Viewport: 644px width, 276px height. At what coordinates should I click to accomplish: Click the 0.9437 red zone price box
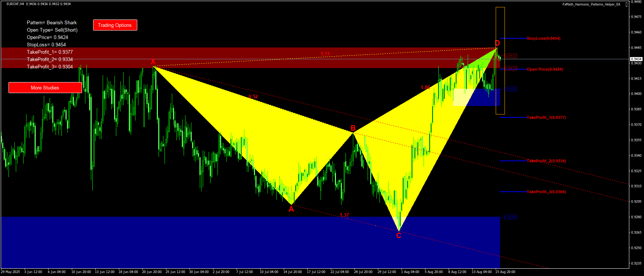pos(510,56)
